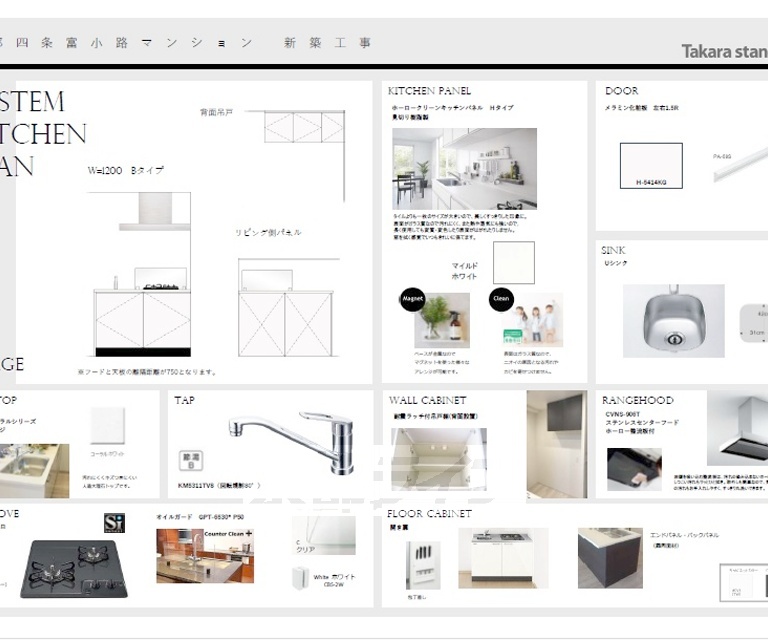Click the gas stove burner image
This screenshot has height=640, width=768.
(74, 566)
